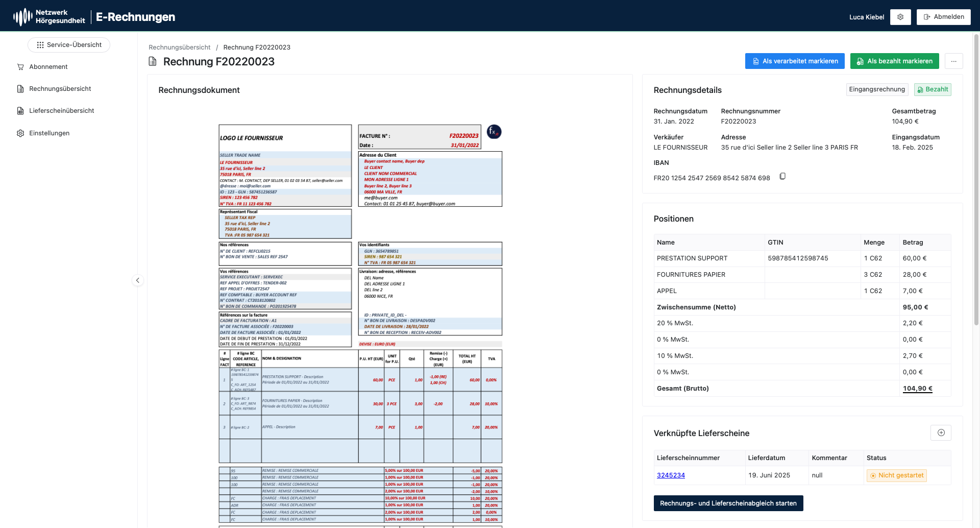Open delivery note 3245234
Viewport: 980px width, 528px height.
pyautogui.click(x=671, y=475)
